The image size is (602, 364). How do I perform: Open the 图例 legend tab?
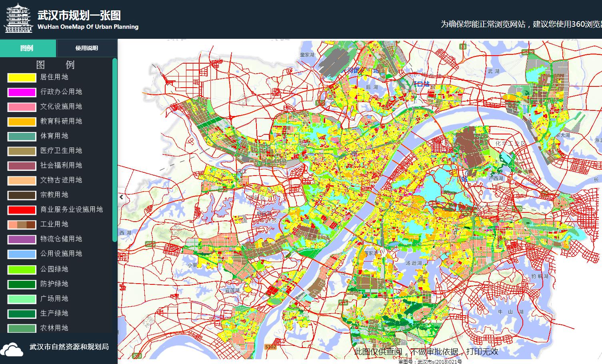click(x=28, y=48)
